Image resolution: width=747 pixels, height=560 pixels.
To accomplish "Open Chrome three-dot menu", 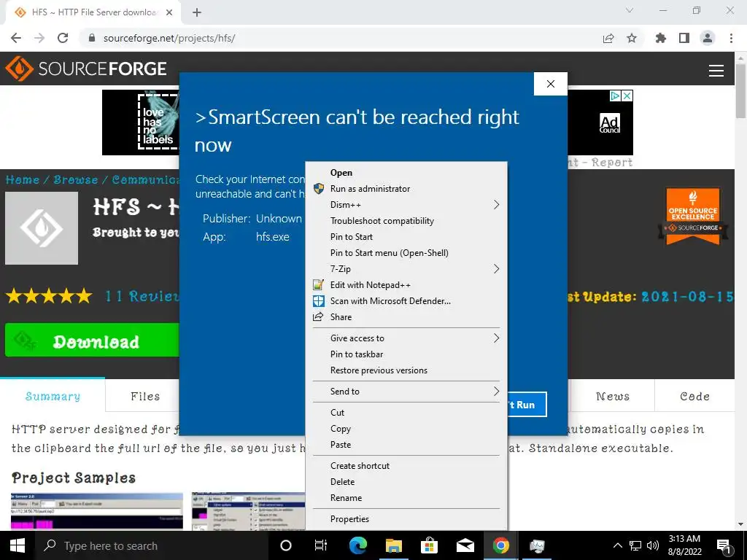I will click(x=731, y=38).
